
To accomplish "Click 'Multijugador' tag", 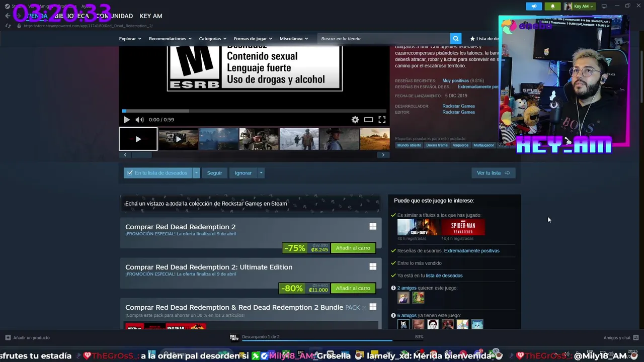I will 484,145.
